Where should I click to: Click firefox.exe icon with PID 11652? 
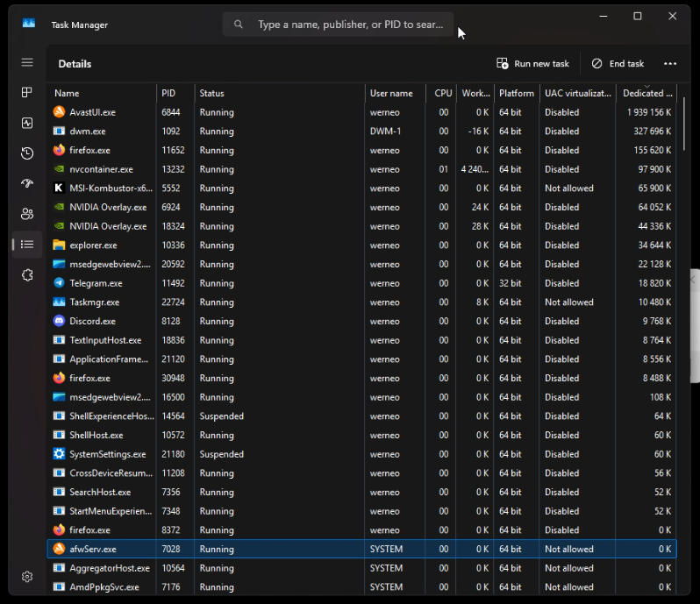pyautogui.click(x=59, y=150)
